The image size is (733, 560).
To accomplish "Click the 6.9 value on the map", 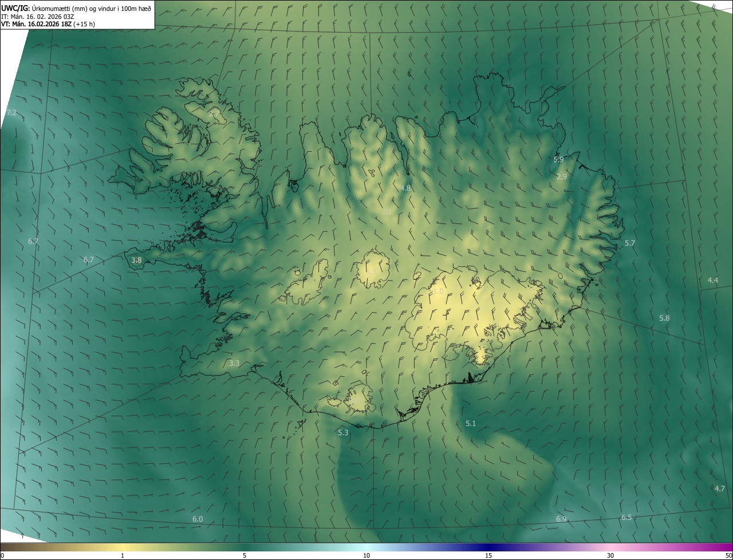I will point(561,519).
